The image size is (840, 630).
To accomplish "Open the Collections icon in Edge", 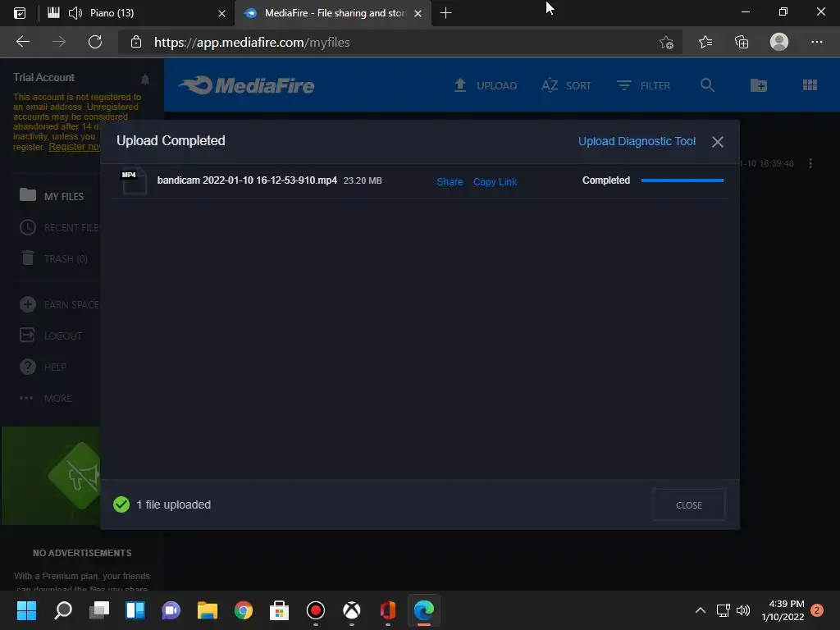I will click(x=742, y=42).
